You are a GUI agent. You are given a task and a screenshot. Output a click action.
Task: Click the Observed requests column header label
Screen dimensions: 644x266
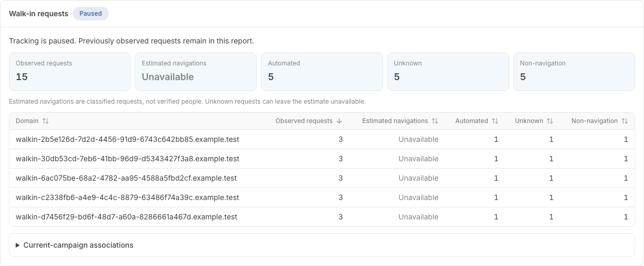304,121
